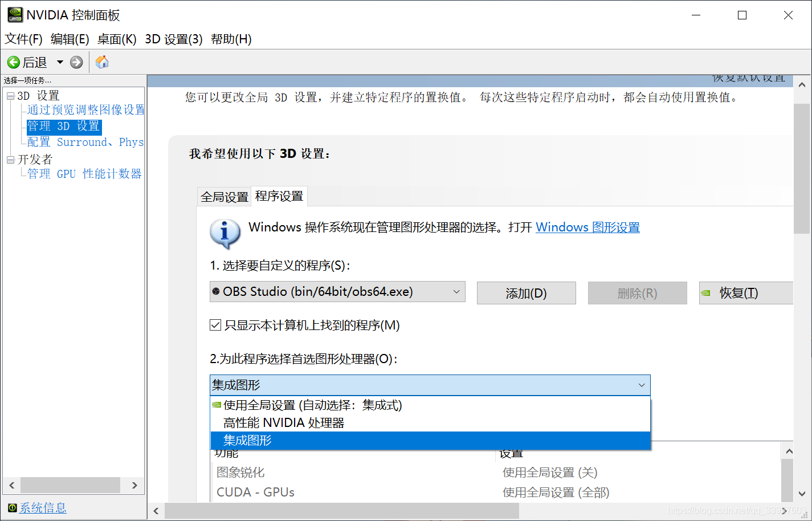Image resolution: width=812 pixels, height=521 pixels.
Task: Collapse the 集成图形 processor combo box
Action: 430,385
